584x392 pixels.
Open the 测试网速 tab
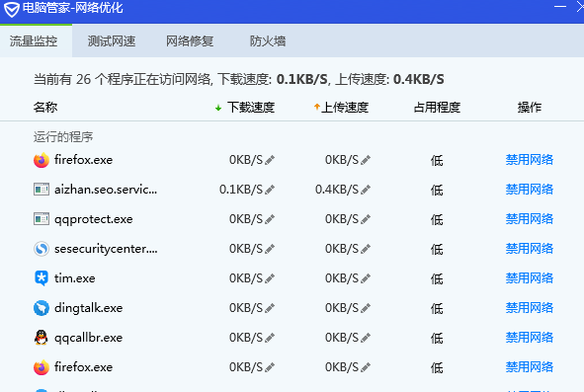tap(112, 40)
